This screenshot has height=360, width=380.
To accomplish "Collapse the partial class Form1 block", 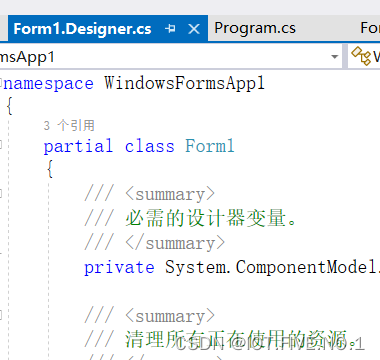I will pyautogui.click(x=1, y=145).
